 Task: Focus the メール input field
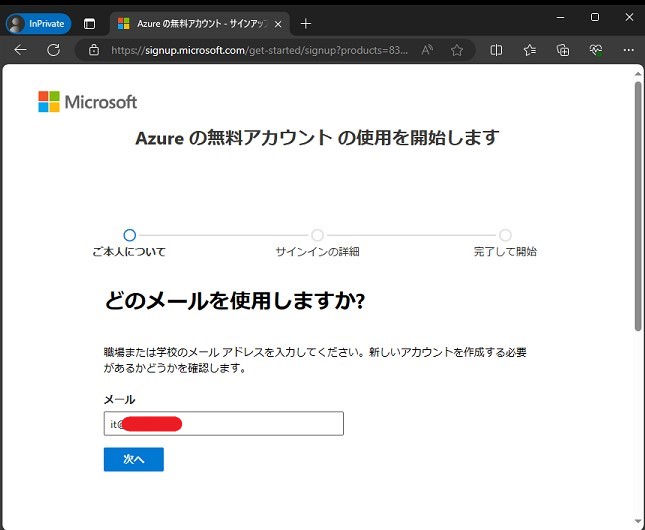point(224,423)
